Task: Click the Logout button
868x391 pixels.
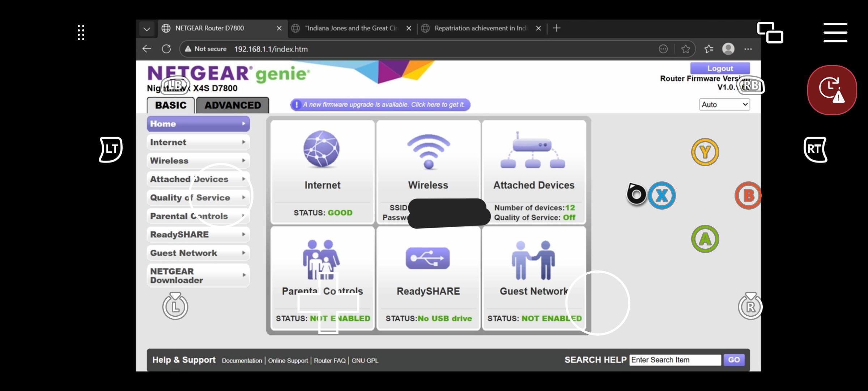Action: click(x=720, y=68)
